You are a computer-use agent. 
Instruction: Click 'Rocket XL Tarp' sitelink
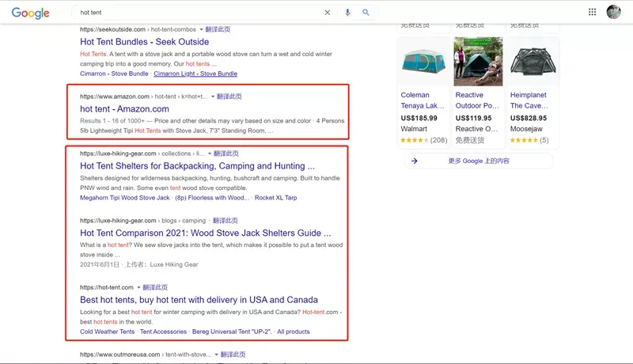(x=275, y=198)
